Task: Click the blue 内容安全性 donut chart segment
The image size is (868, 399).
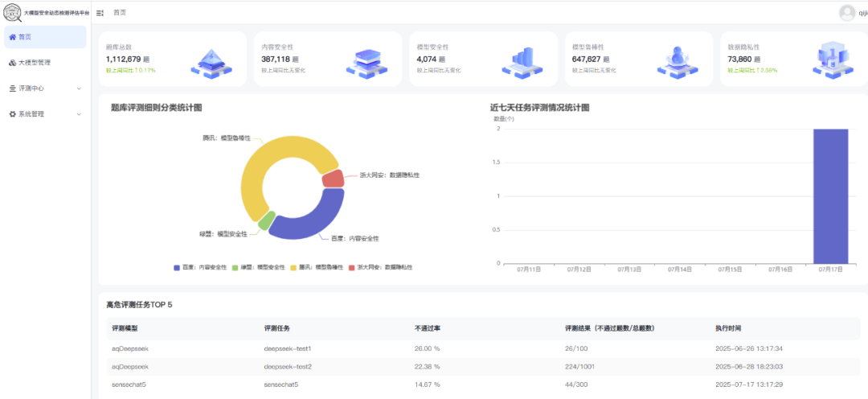Action: point(309,221)
